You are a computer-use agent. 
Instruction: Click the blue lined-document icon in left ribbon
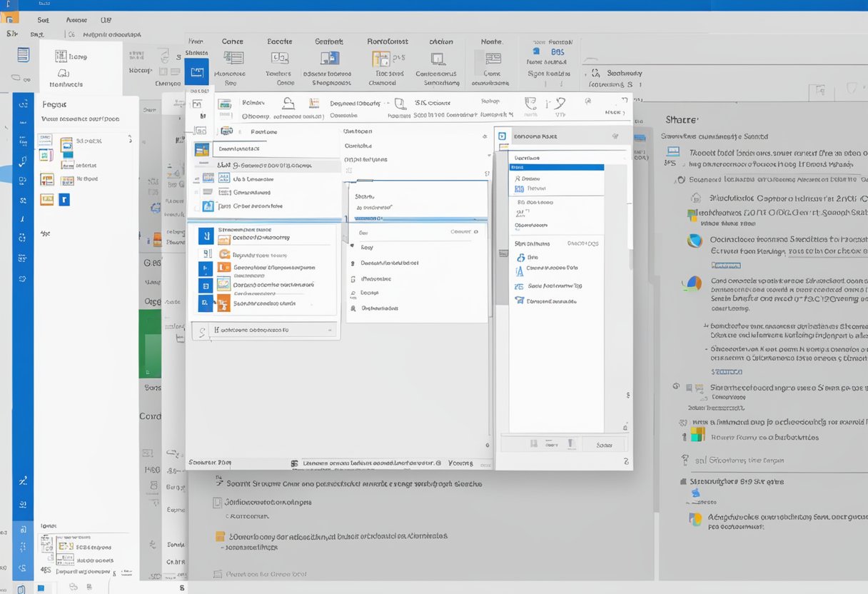tap(24, 55)
